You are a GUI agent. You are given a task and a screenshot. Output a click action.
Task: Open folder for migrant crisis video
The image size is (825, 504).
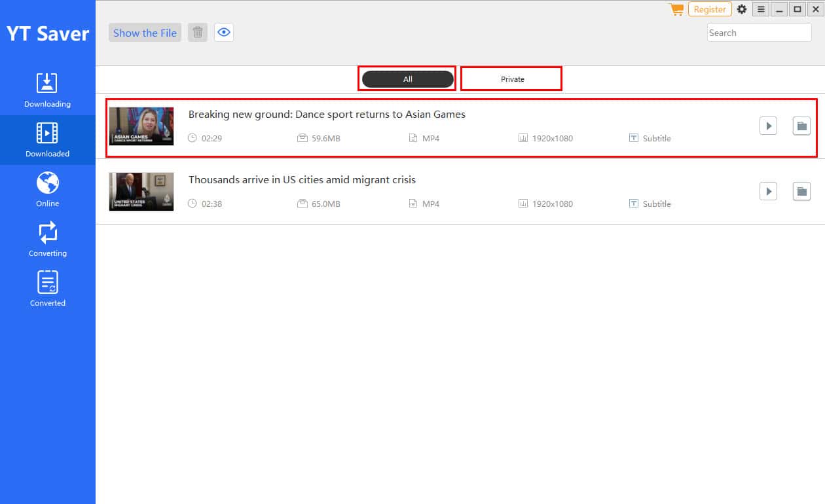coord(801,191)
